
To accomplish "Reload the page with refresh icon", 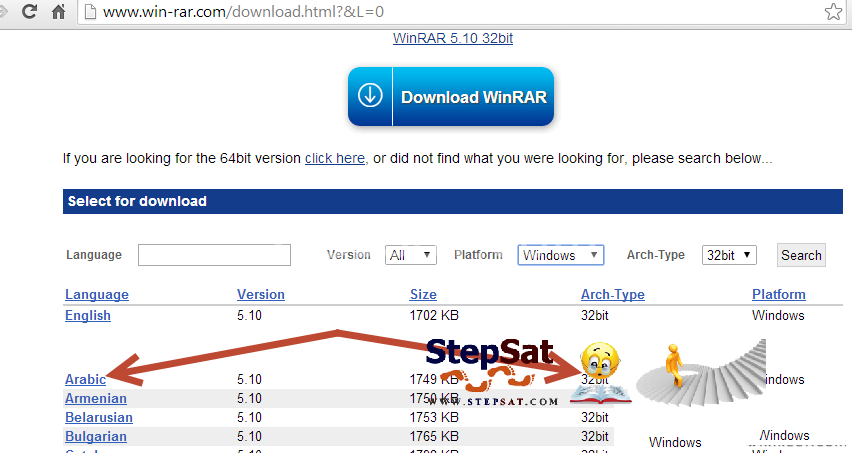I will 31,13.
